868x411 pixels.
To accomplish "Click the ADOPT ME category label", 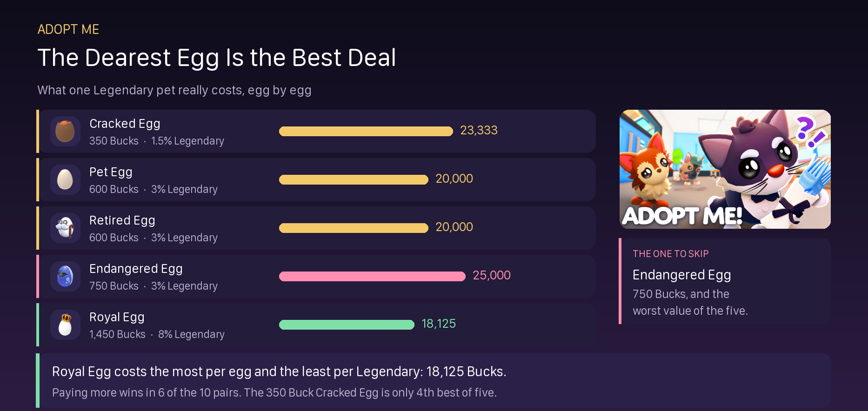I will 68,29.
